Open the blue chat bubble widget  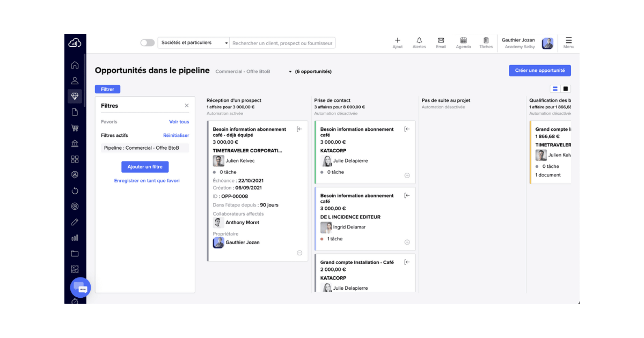coord(80,288)
